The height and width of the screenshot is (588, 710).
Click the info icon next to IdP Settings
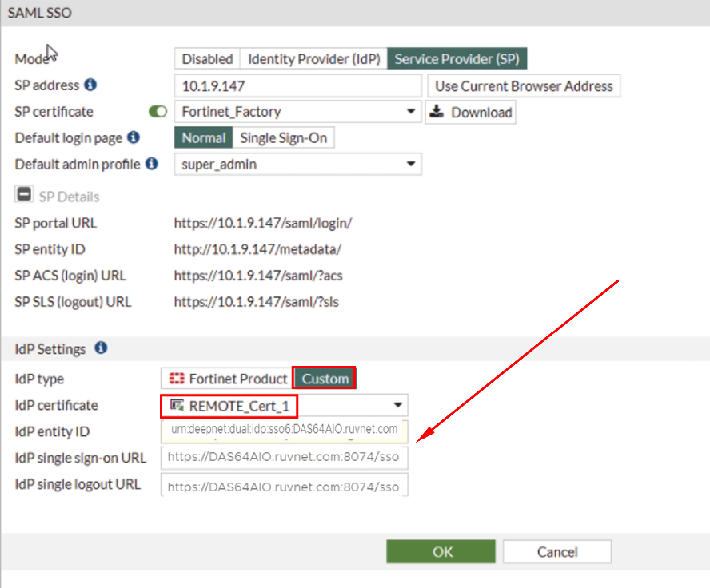101,348
